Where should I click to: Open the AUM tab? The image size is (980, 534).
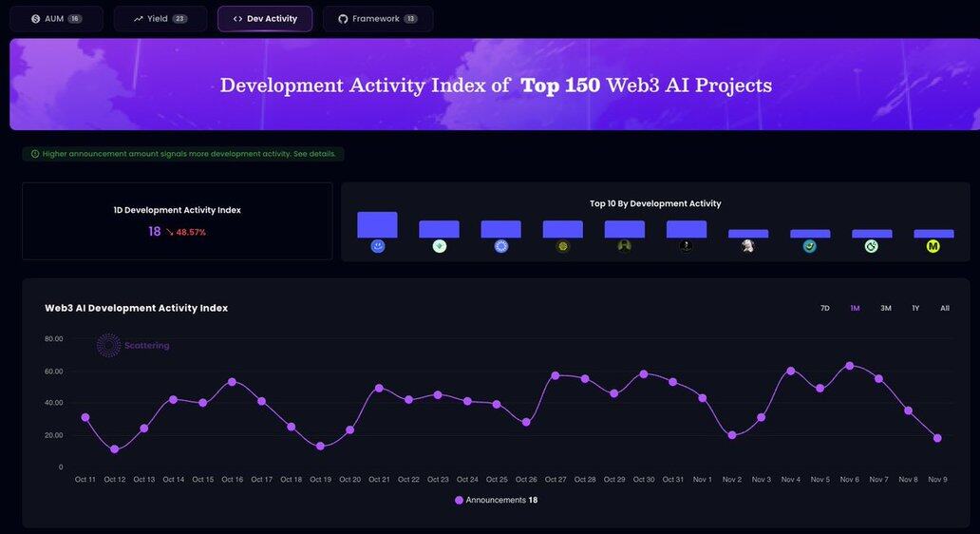tap(56, 19)
